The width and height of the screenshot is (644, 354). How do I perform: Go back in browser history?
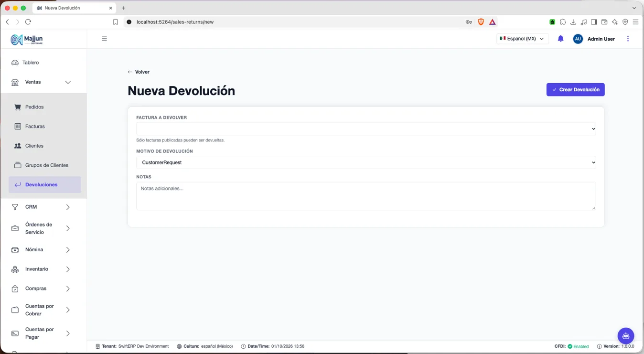tap(7, 22)
